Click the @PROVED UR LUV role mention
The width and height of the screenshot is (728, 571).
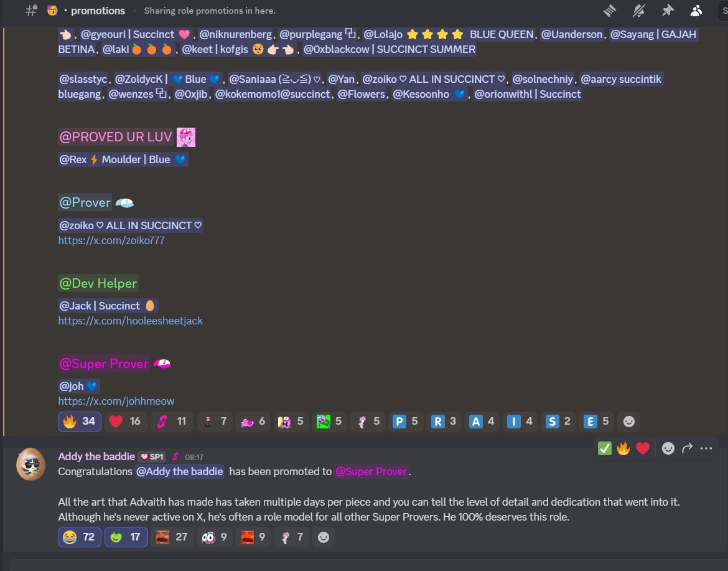tap(116, 137)
